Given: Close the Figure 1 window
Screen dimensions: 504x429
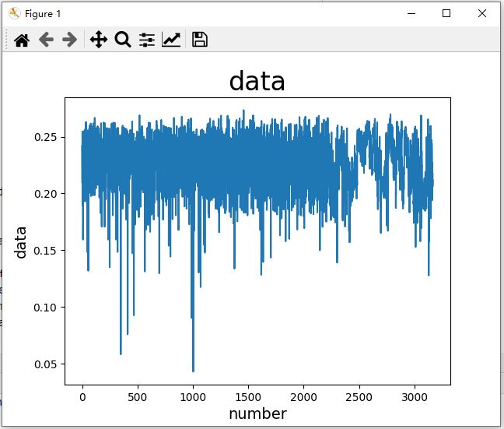Looking at the screenshot, I should point(481,13).
